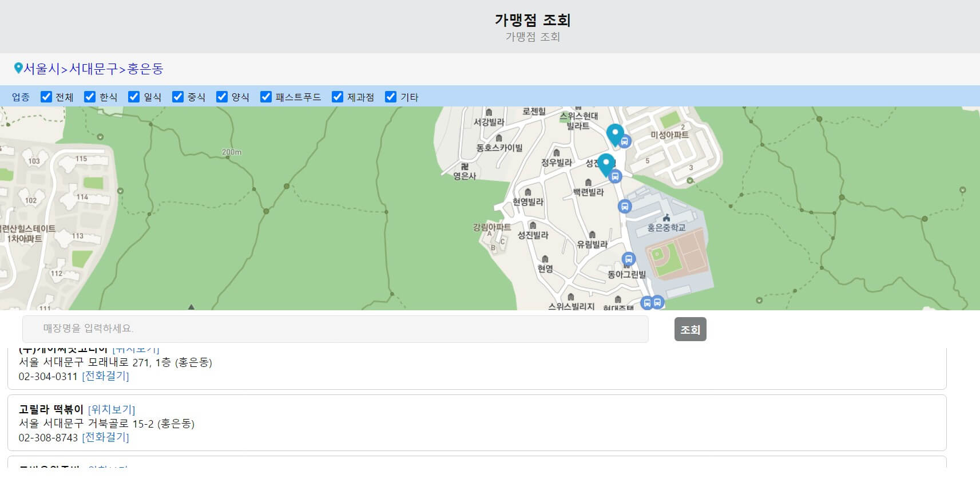
Task: Click the 1차아파트 label on map
Action: point(25,239)
